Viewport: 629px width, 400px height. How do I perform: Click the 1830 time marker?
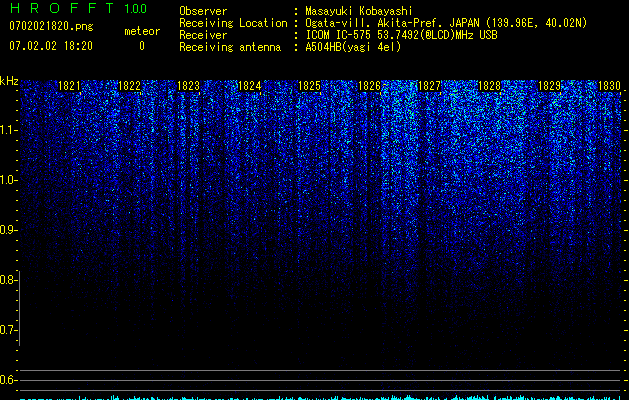pos(609,86)
